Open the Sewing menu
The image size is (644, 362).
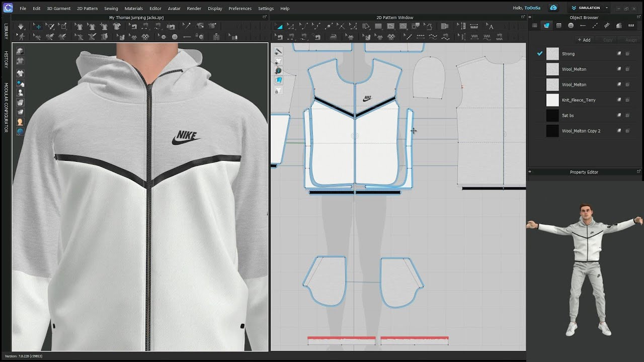[x=111, y=9]
